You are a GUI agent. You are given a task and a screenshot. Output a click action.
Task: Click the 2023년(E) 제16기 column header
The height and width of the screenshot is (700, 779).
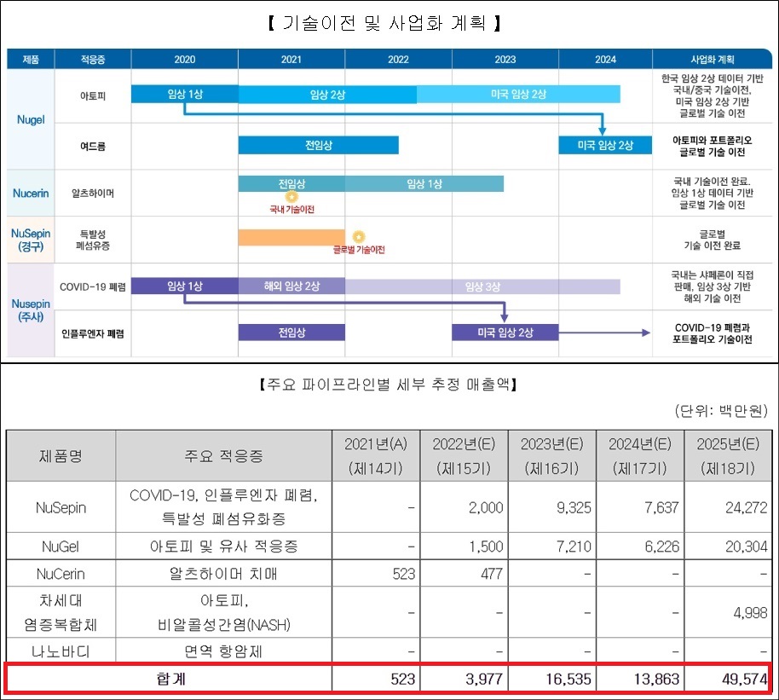pos(551,456)
